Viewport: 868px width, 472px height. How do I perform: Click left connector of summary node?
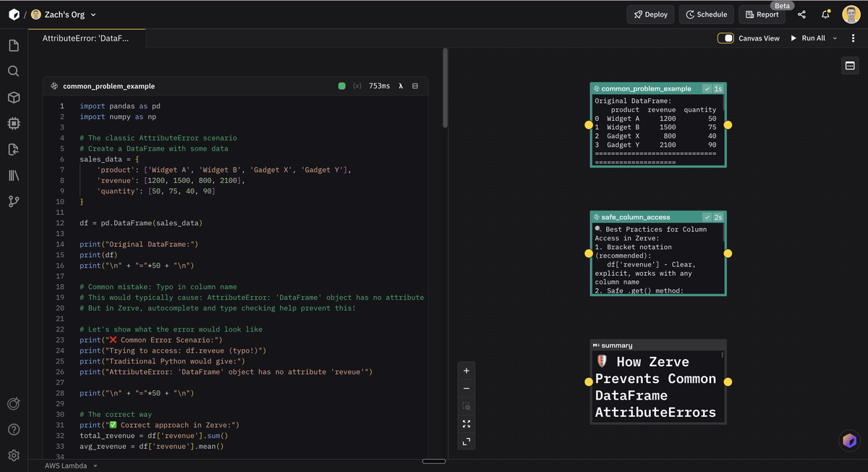point(589,382)
